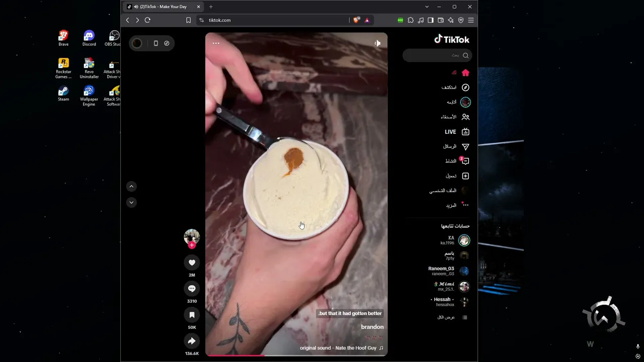The width and height of the screenshot is (644, 362).
Task: Expand the tab search chevron dropdown
Action: 427,7
